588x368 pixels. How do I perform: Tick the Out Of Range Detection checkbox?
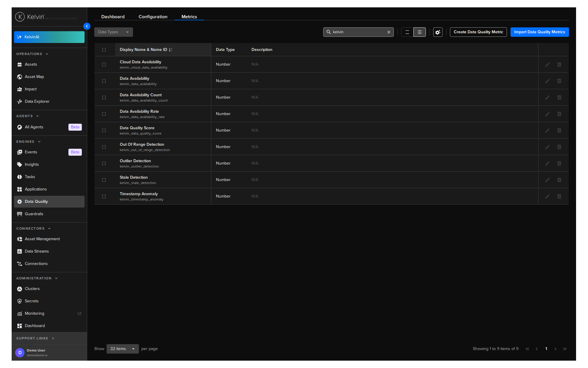point(104,147)
